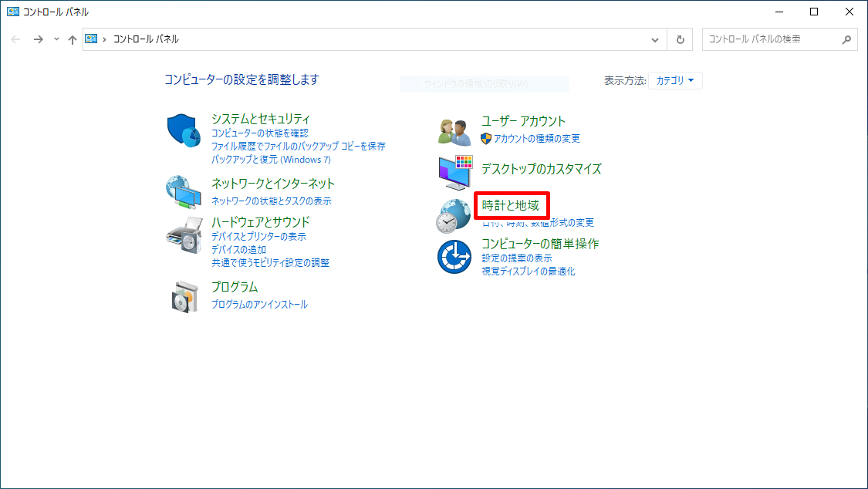
Task: Go up one level with up arrow
Action: tap(72, 39)
